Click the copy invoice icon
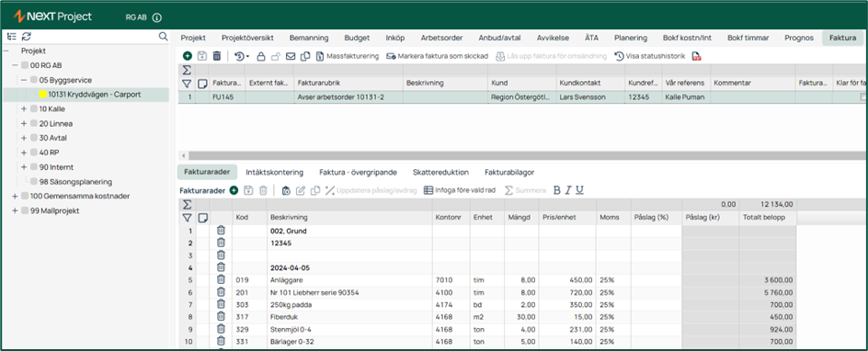The width and height of the screenshot is (868, 351). 305,56
